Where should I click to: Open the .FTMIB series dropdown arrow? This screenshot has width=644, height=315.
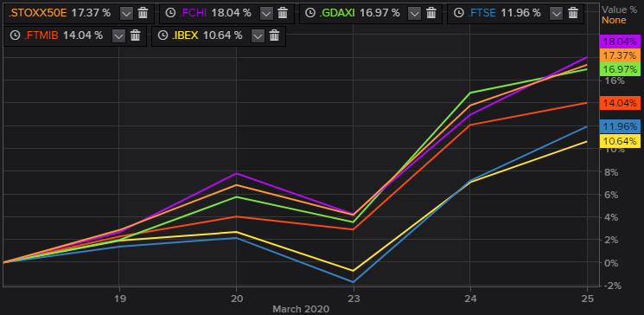click(x=118, y=36)
